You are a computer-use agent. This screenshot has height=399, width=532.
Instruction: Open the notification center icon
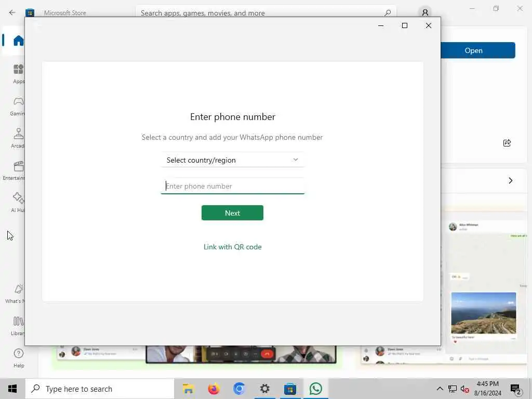[x=515, y=389]
